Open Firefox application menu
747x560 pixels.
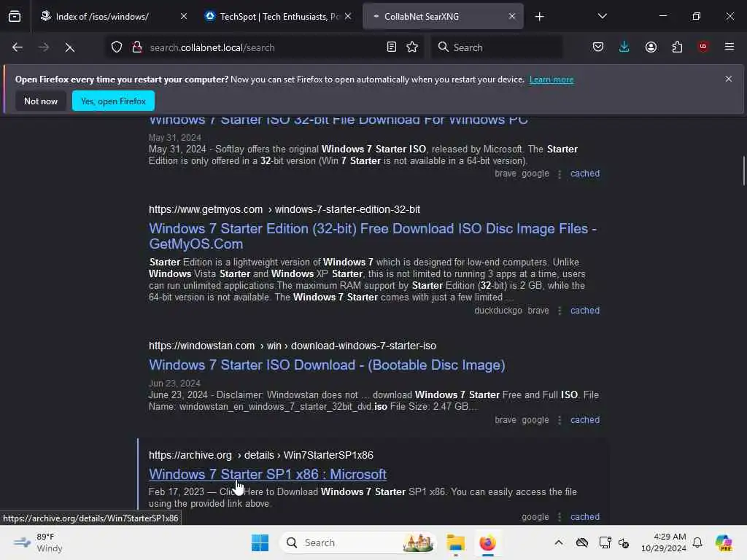click(x=729, y=47)
